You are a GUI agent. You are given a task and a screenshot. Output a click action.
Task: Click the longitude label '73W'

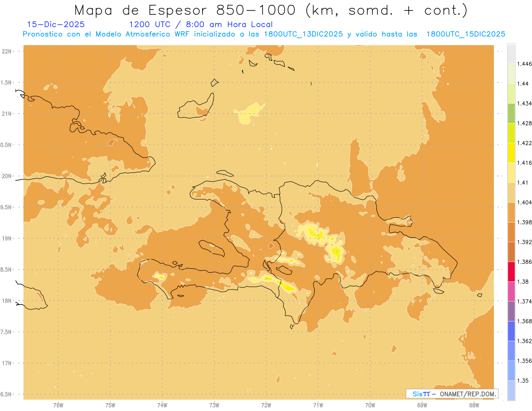click(214, 405)
